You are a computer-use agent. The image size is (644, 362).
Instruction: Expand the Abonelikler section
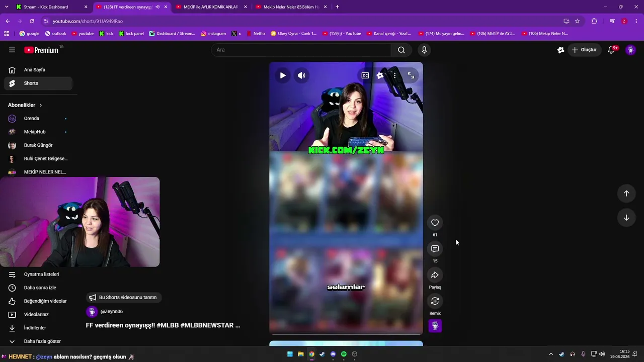tap(25, 105)
